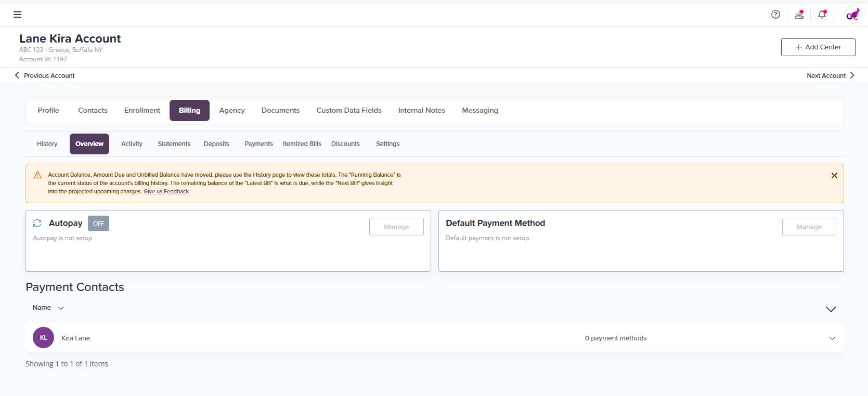Follow the Give us Feedback link
Image resolution: width=868 pixels, height=396 pixels.
(x=166, y=192)
